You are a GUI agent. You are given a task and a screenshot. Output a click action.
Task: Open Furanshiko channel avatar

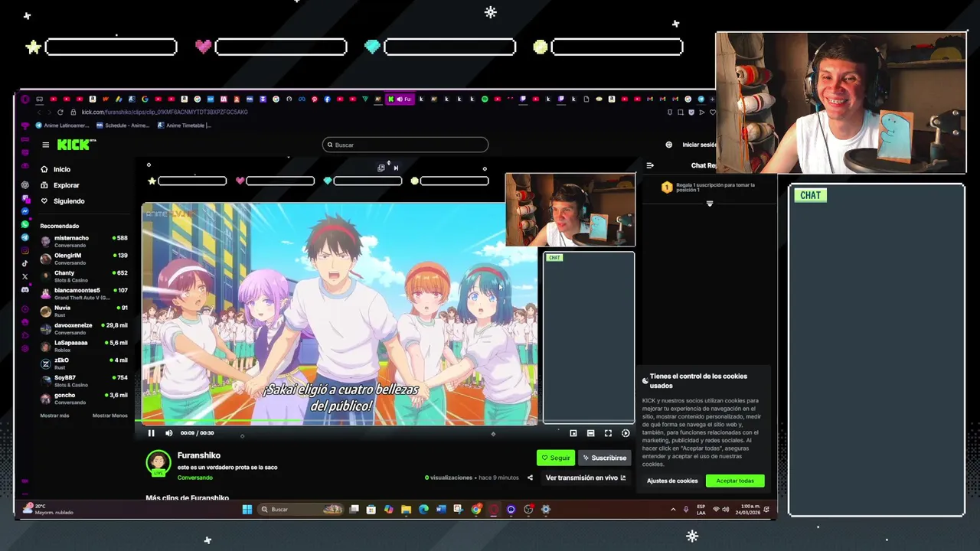click(158, 463)
